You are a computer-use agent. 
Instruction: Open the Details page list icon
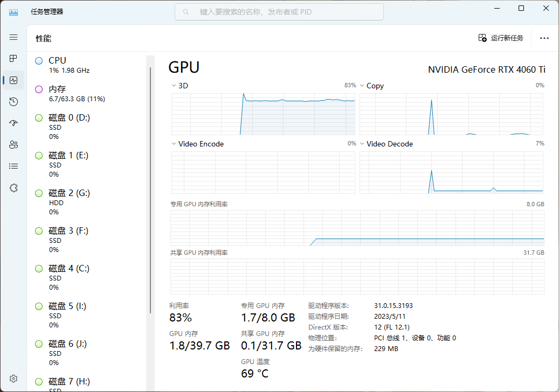(13, 166)
